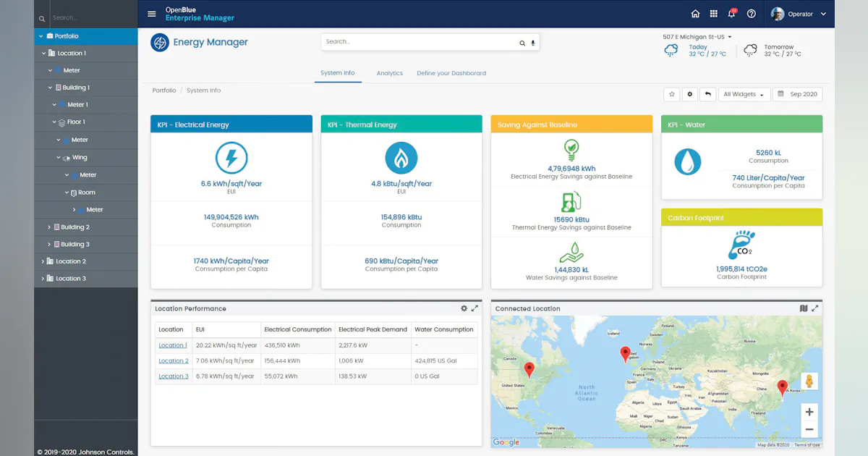Zoom out on the map
This screenshot has height=456, width=868.
coord(809,429)
